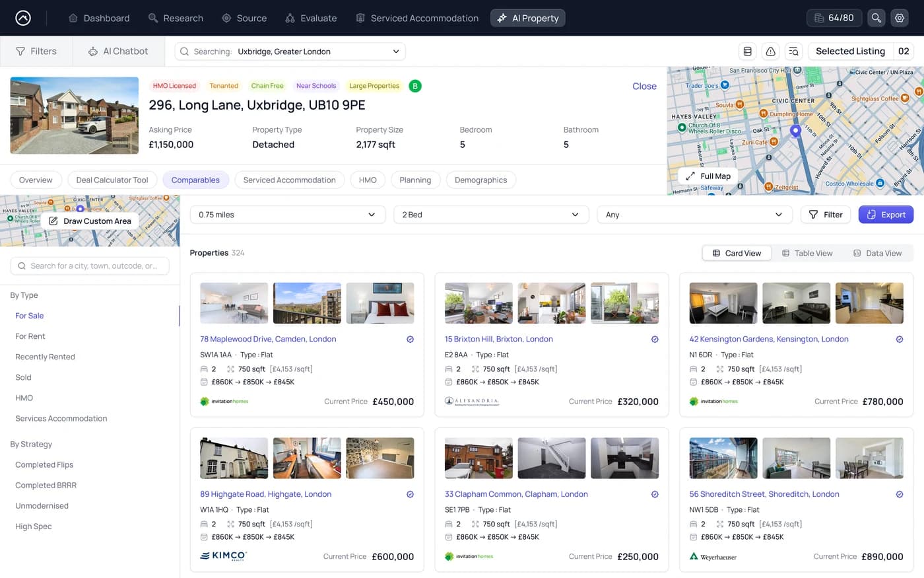Toggle the check icon on 42 Kensington Gardens card
924x578 pixels.
click(899, 339)
